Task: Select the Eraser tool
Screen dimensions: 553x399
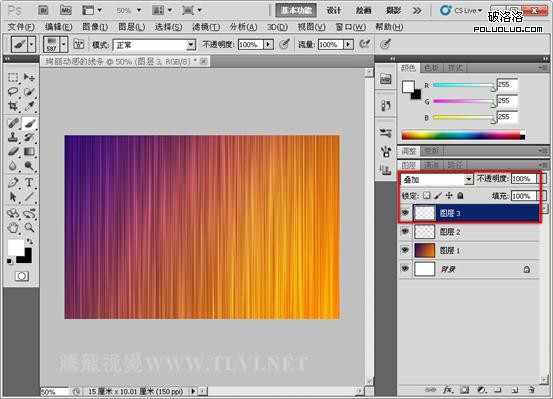Action: (13, 151)
